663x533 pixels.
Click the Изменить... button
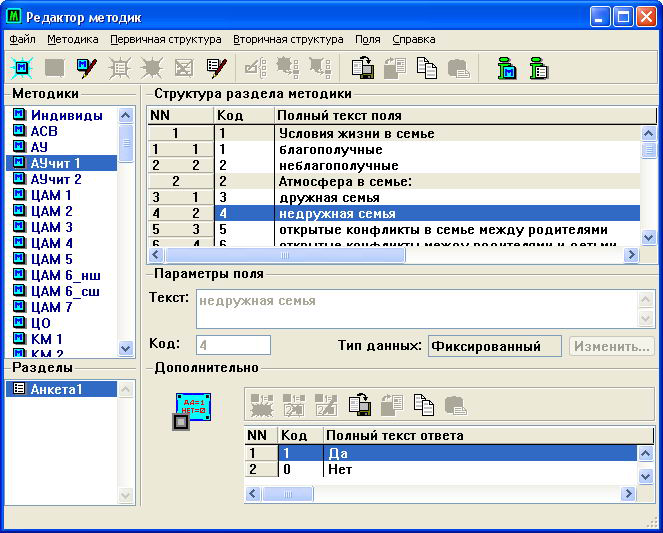click(x=612, y=346)
